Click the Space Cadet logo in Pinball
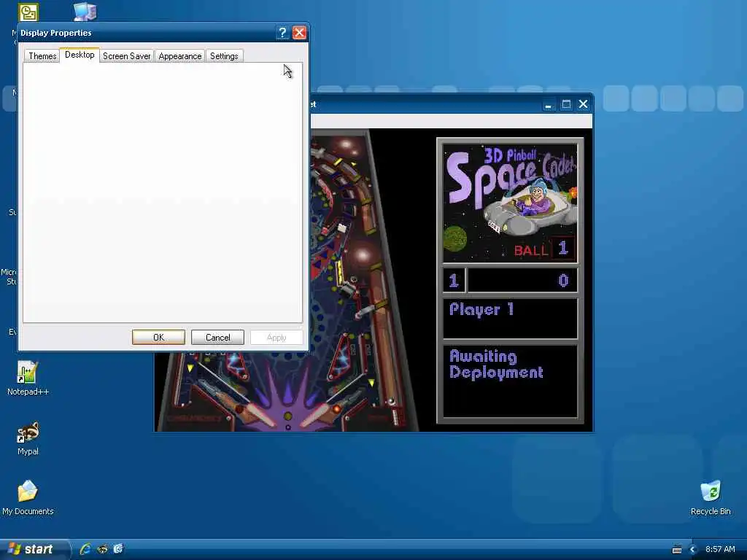Image resolution: width=747 pixels, height=560 pixels. point(510,203)
